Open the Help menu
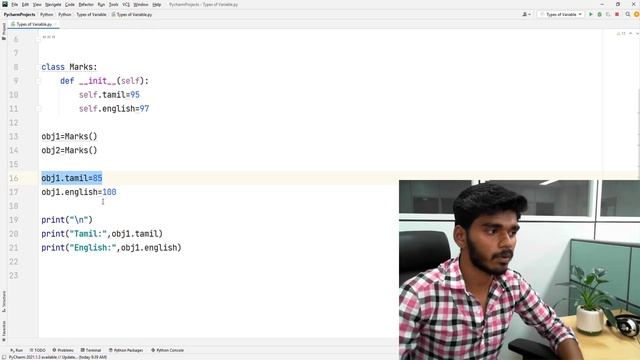This screenshot has height=360, width=640. [x=157, y=4]
